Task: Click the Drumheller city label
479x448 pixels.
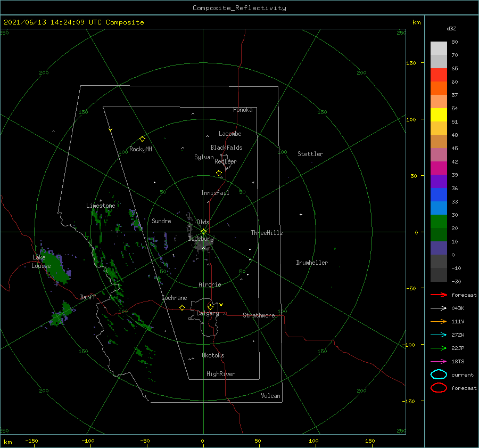Action: click(x=312, y=263)
